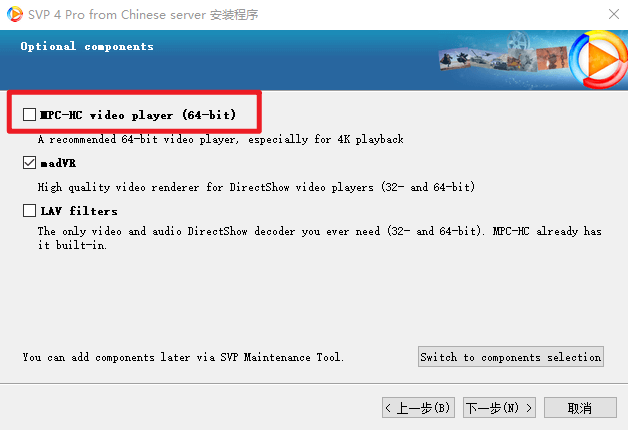The image size is (628, 430).
Task: Enable the MPC-HC video player checkbox
Action: coord(29,115)
